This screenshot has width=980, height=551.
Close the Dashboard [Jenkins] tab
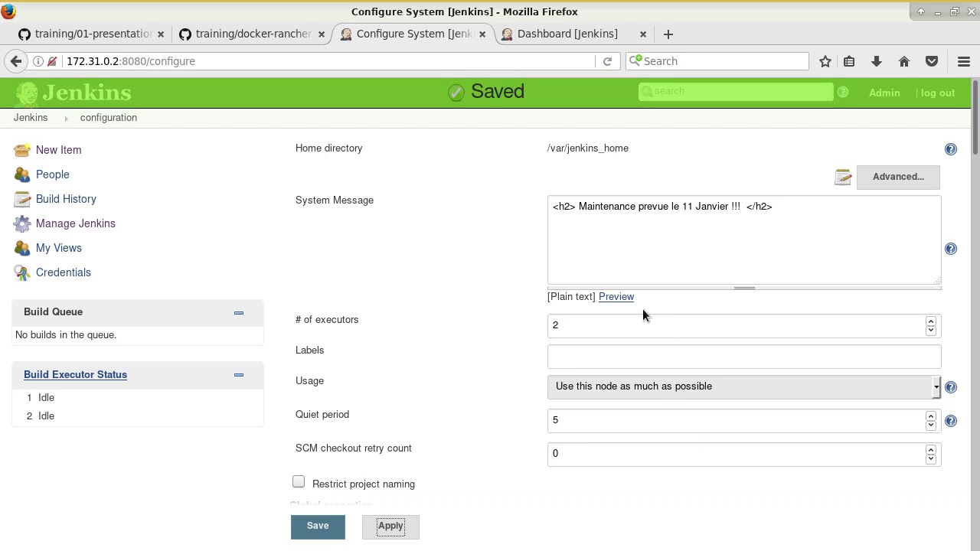coord(643,34)
